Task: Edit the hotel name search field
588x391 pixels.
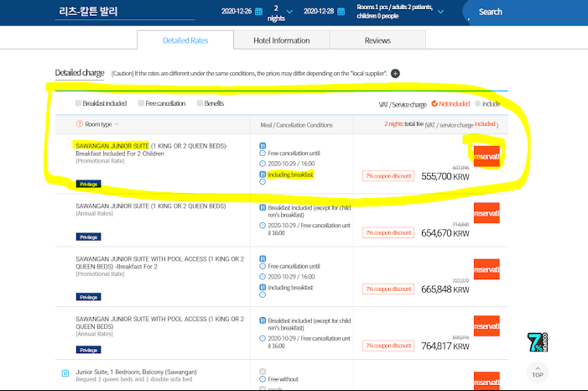Action: coord(125,11)
